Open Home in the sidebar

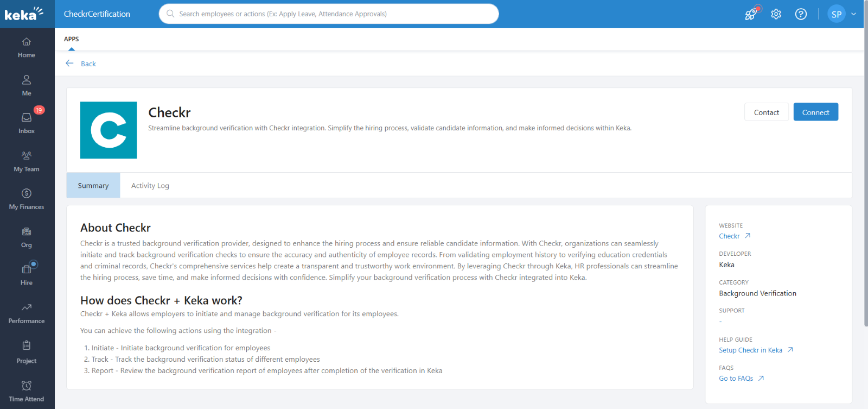[x=27, y=48]
